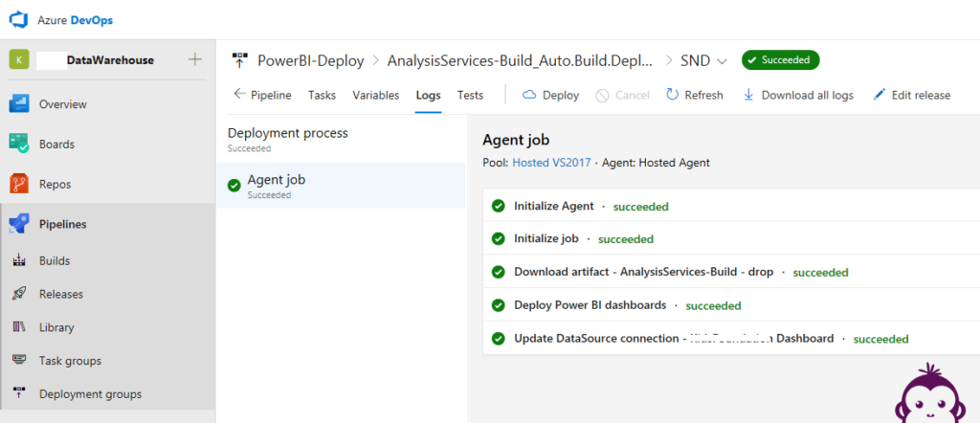This screenshot has width=980, height=423.
Task: Click the DataWarehouse project name
Action: pyautogui.click(x=111, y=60)
